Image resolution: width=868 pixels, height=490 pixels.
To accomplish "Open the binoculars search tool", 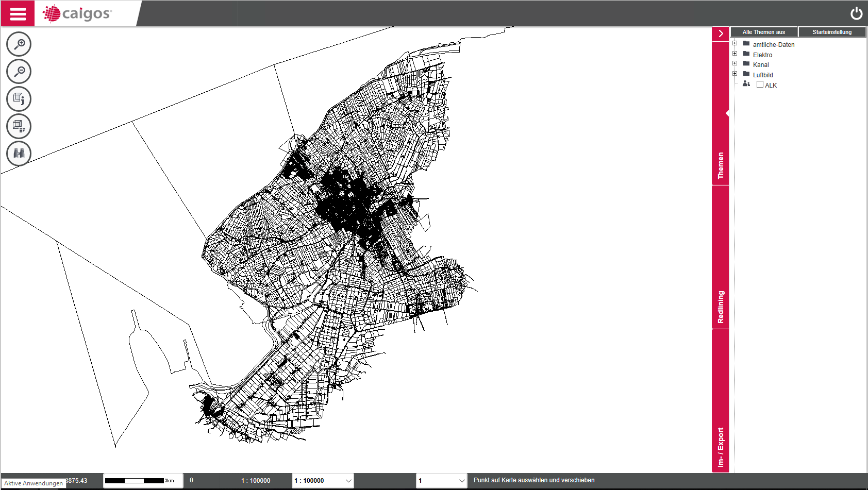I will [x=19, y=154].
